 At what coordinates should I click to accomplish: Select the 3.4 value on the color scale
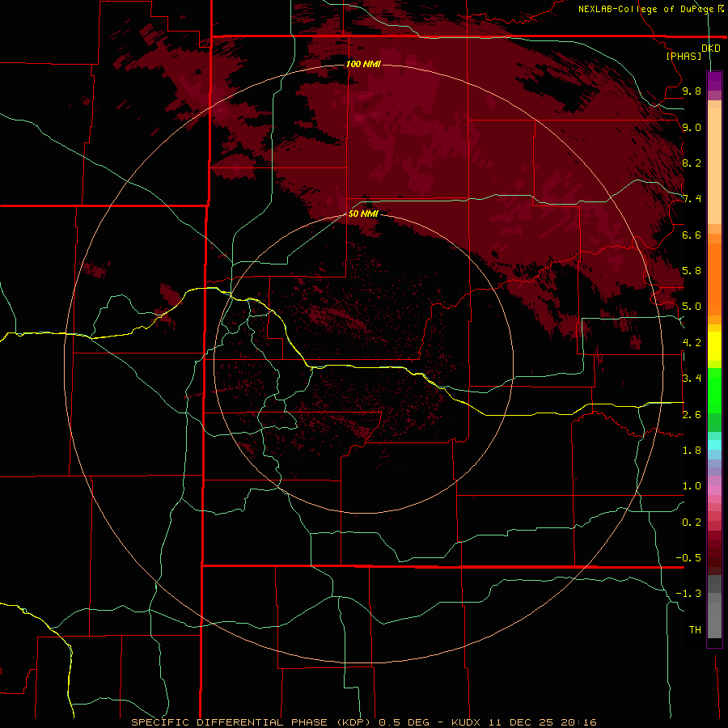coord(692,379)
